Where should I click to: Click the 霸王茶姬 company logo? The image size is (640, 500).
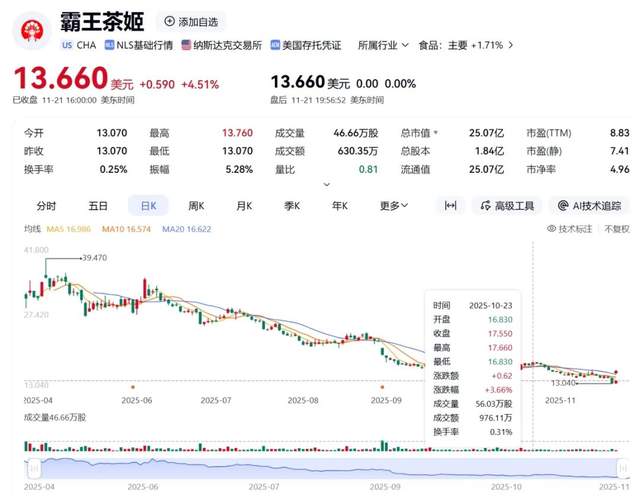32,31
